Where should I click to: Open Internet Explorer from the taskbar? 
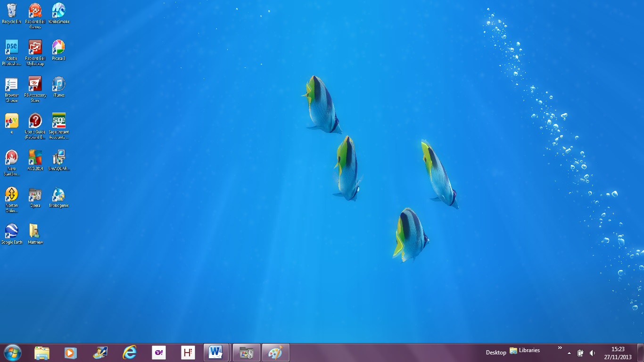coord(129,353)
